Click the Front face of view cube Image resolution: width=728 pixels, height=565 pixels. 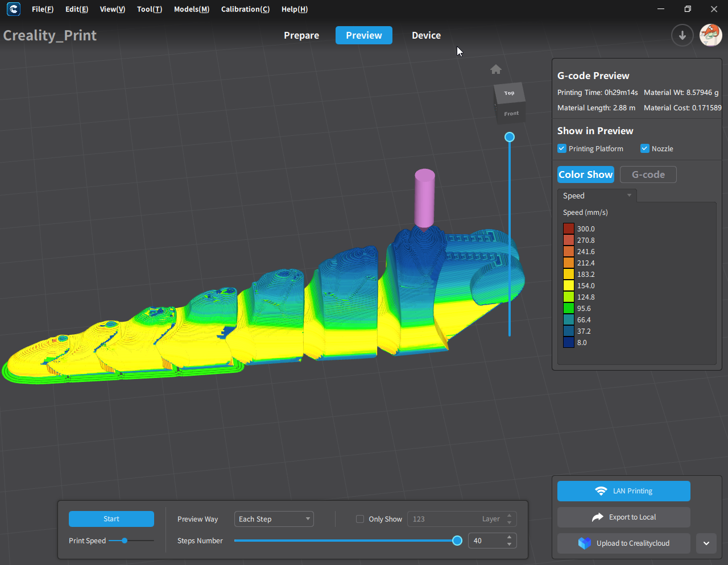[511, 114]
